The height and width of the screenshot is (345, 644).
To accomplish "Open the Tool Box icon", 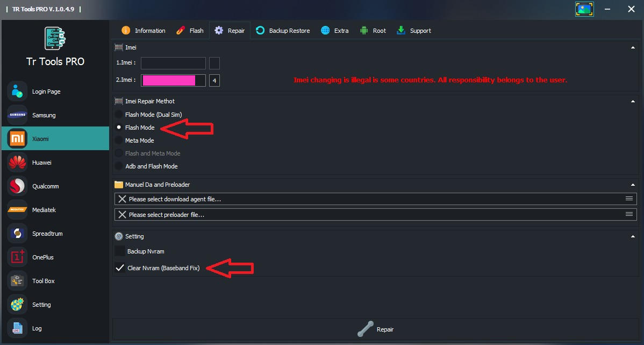I will [x=17, y=281].
